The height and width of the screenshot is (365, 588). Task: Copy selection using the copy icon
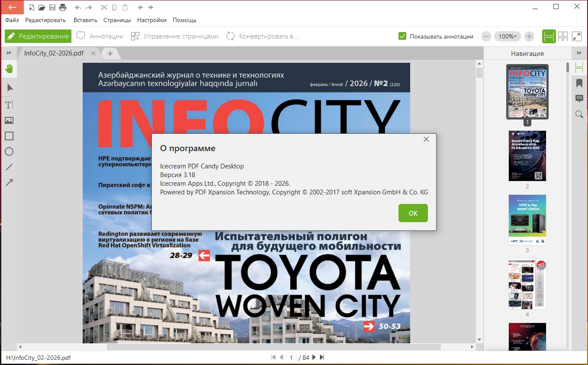point(114,7)
